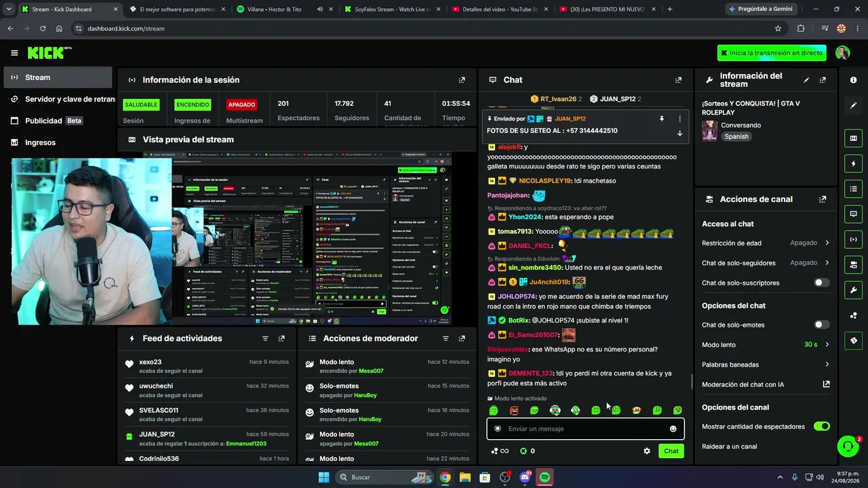Screen dimensions: 868x488
Task: Click the Enviar un mensaje input field
Action: point(585,429)
